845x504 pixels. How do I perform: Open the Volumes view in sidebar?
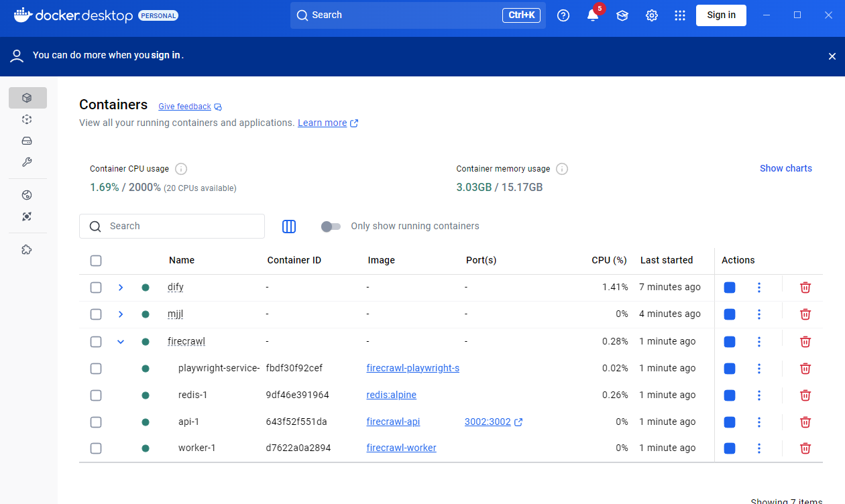(x=27, y=141)
